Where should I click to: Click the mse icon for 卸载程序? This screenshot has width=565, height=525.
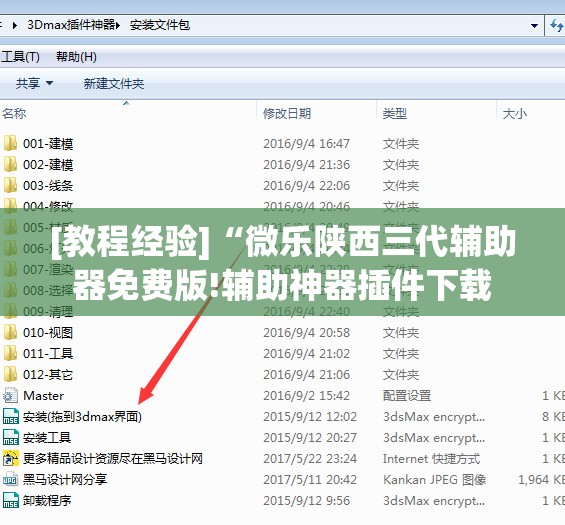pyautogui.click(x=10, y=500)
